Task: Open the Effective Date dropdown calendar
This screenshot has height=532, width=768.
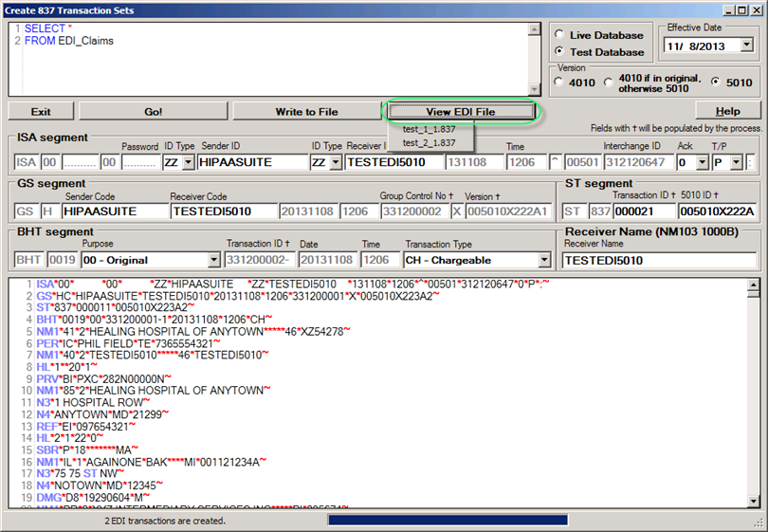Action: [746, 45]
